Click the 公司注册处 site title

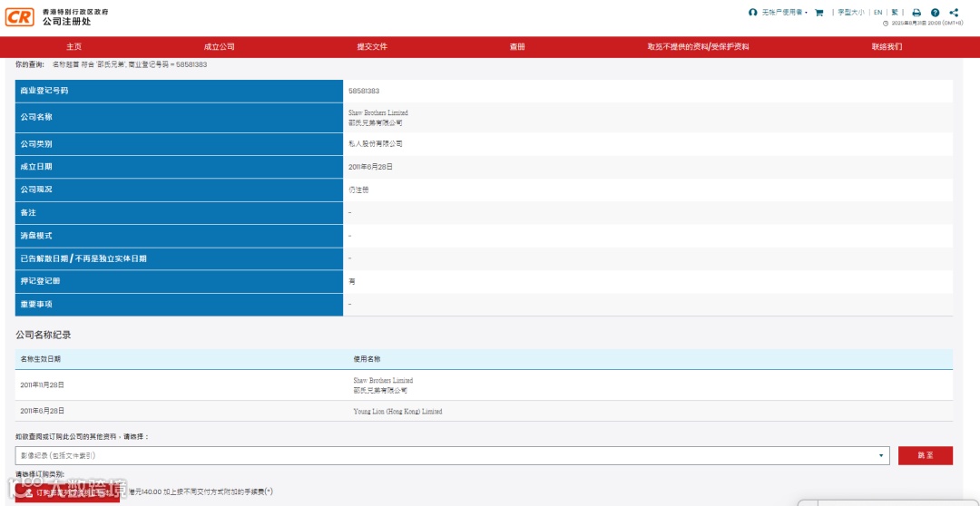[66, 21]
